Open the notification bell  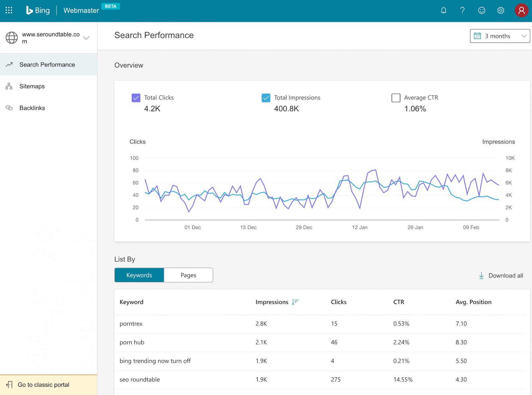tap(444, 10)
